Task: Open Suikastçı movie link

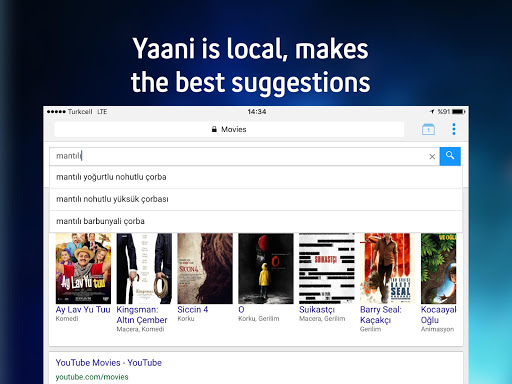Action: click(x=317, y=310)
